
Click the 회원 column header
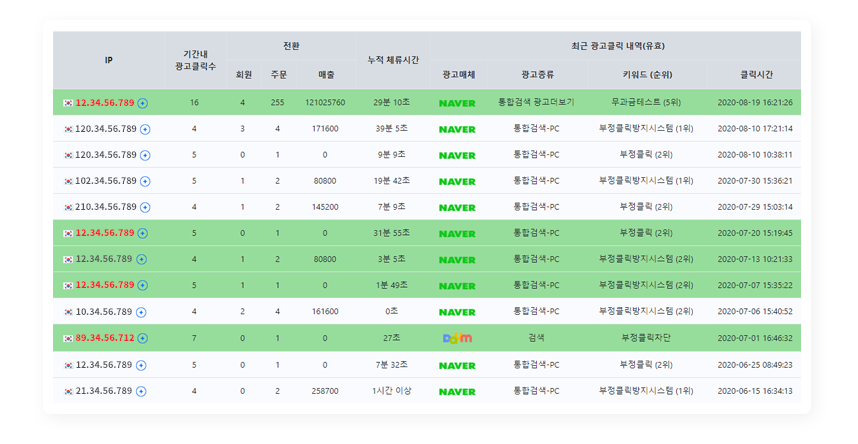coord(244,74)
